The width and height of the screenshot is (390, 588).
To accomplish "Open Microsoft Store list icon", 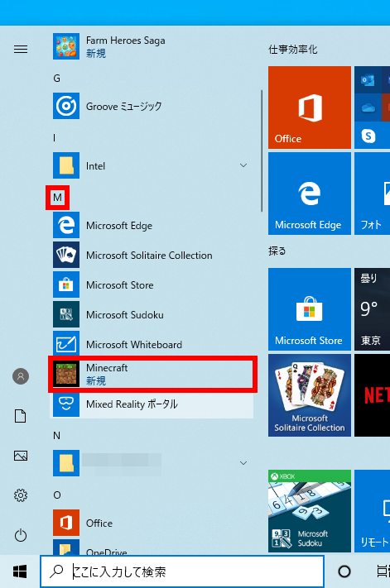I will pos(66,284).
